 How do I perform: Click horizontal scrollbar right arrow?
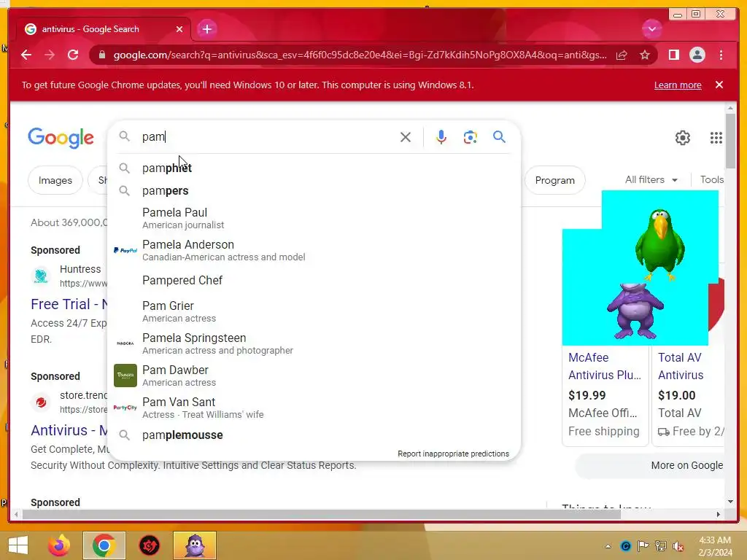click(x=719, y=514)
